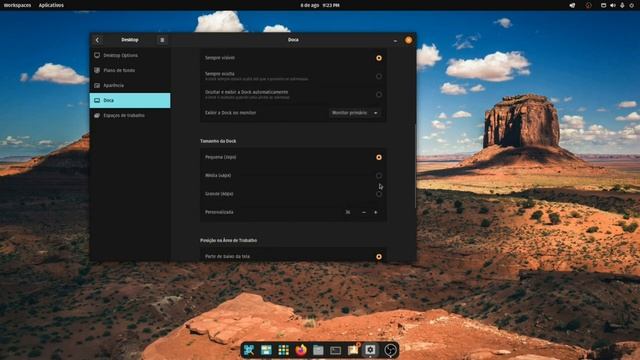Open the applications grid in the dock
Viewport: 640px width, 360px height.
pos(284,350)
